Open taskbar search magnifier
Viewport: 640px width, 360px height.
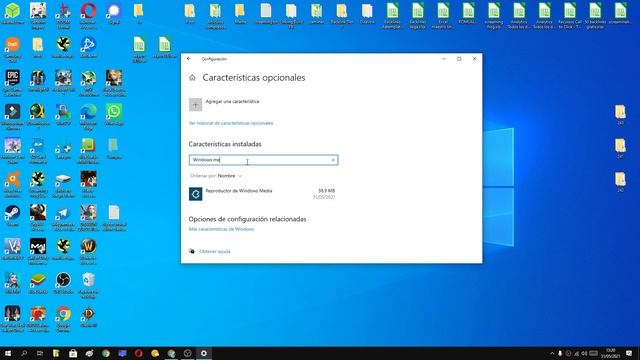coord(24,353)
